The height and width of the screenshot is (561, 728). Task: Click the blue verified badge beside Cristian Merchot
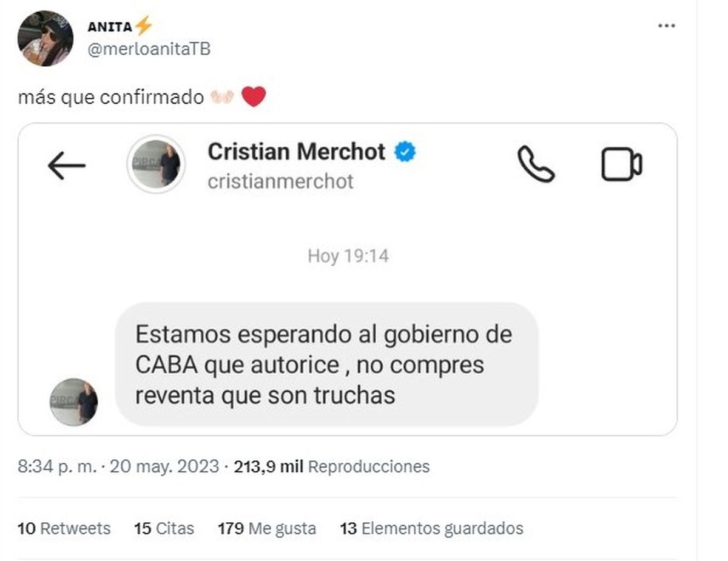pos(405,152)
